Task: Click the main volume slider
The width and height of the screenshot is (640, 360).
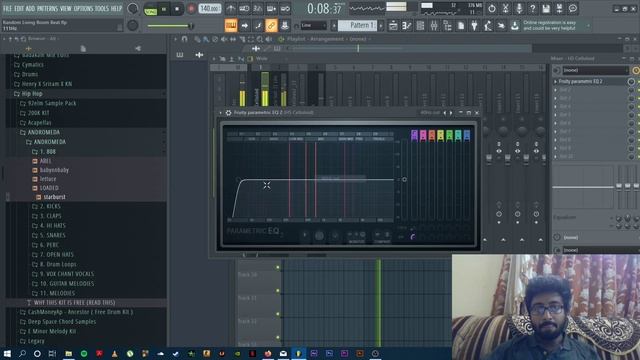Action: coord(170,26)
